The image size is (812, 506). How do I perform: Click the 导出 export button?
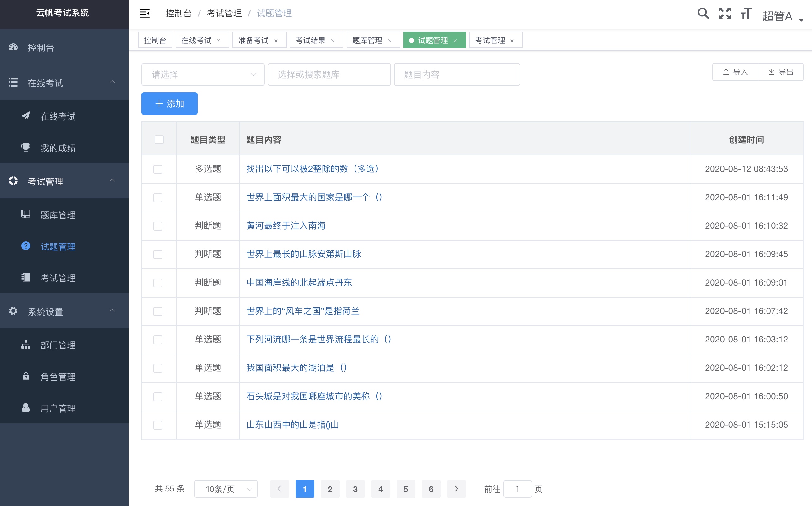tap(780, 72)
